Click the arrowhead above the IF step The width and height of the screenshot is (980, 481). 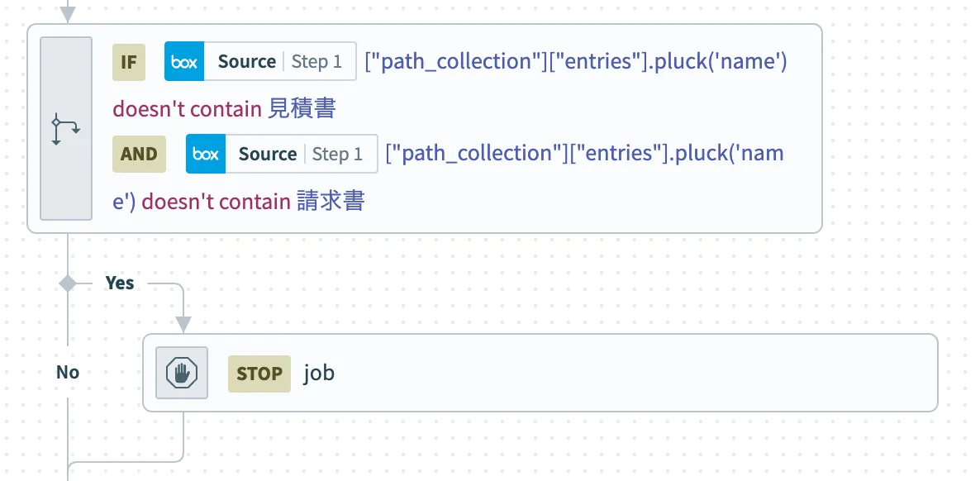pos(68,14)
